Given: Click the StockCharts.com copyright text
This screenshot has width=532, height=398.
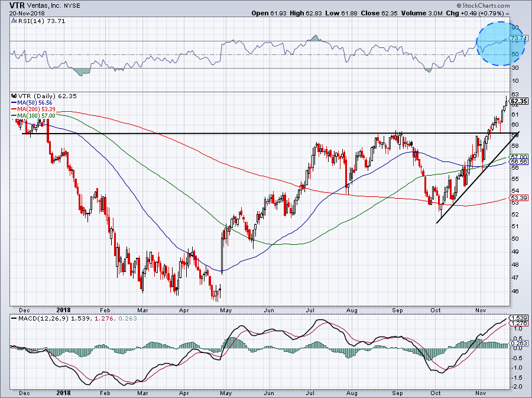Looking at the screenshot, I should (483, 5).
